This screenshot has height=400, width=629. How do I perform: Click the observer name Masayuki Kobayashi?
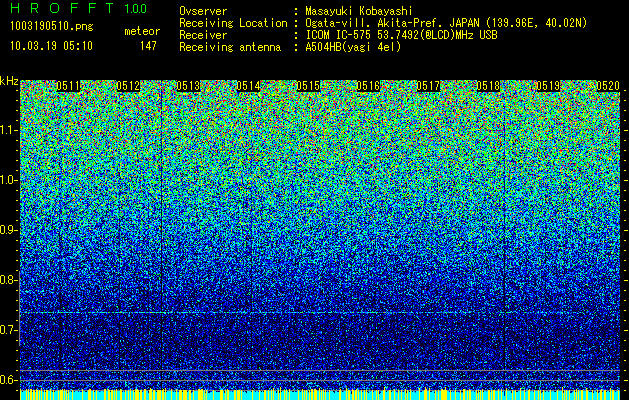tap(359, 11)
